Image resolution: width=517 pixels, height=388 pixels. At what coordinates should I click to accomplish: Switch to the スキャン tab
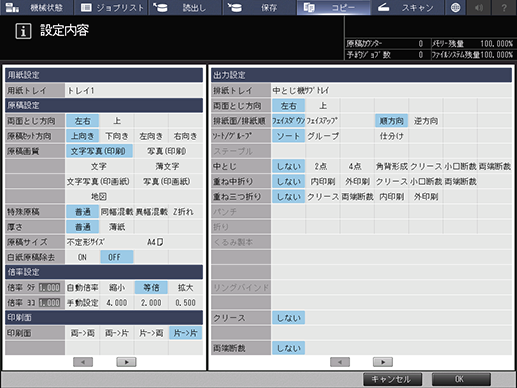pos(408,7)
